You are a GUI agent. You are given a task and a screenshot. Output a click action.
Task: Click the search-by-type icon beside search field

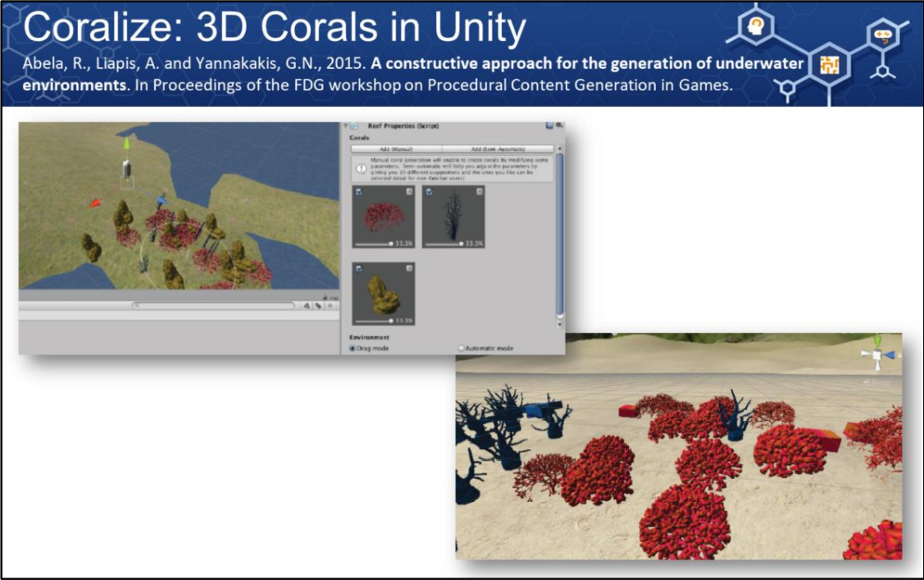(x=307, y=305)
